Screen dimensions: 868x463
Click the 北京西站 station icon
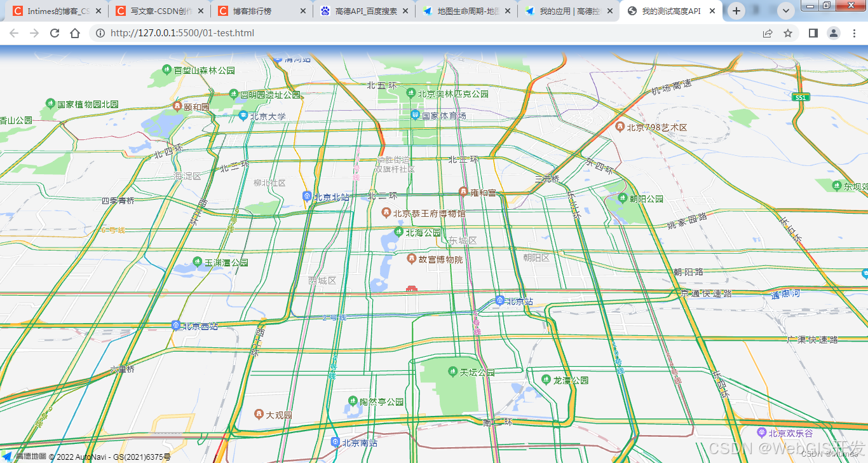pos(176,325)
